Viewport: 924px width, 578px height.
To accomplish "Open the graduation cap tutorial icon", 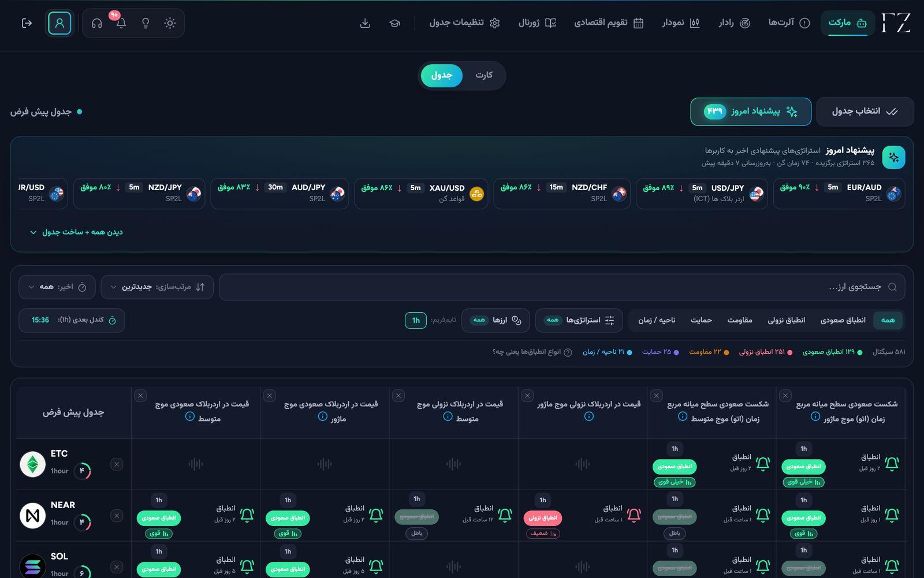I will [395, 23].
